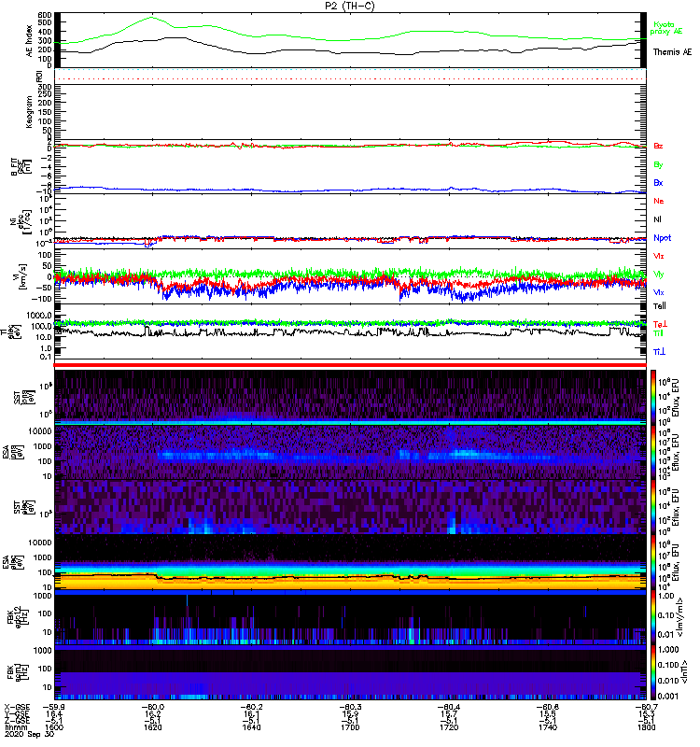Image resolution: width=700 pixels, height=747 pixels.
Task: Click the thick red horizontal bar
Action: [x=350, y=365]
